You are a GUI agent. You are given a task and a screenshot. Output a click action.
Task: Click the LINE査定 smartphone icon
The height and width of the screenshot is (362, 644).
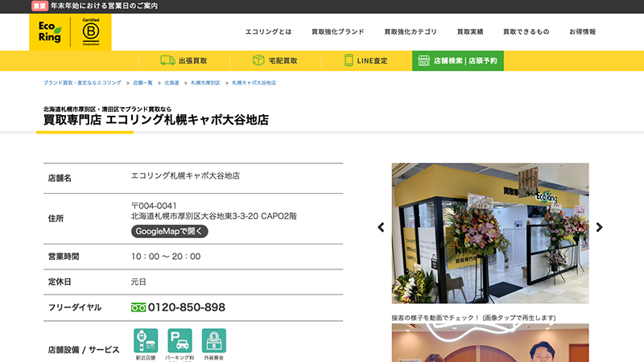349,60
